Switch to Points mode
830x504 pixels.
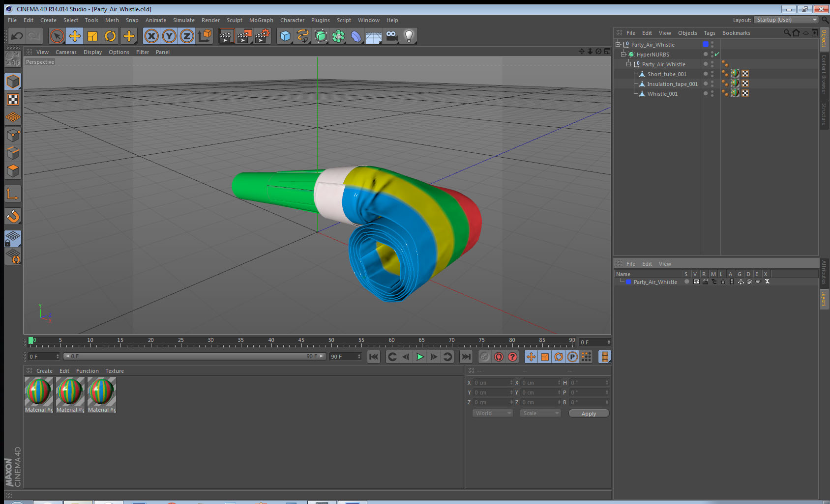tap(13, 136)
